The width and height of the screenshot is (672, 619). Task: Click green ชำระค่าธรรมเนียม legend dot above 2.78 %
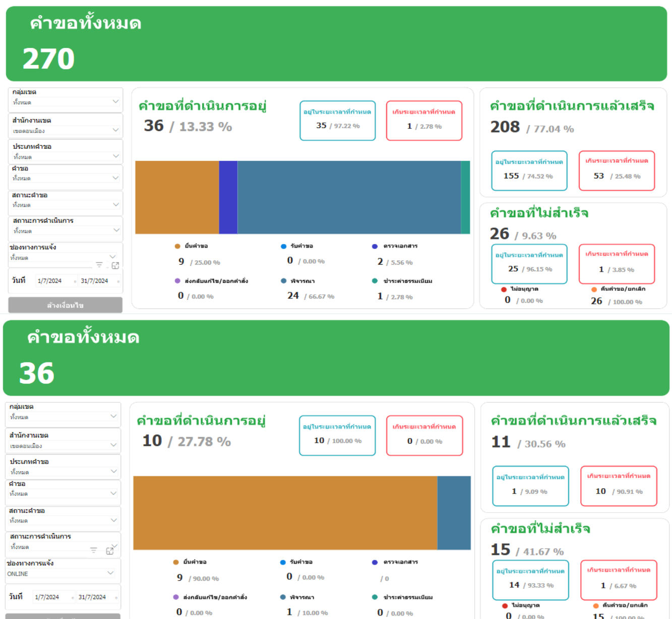click(x=375, y=281)
